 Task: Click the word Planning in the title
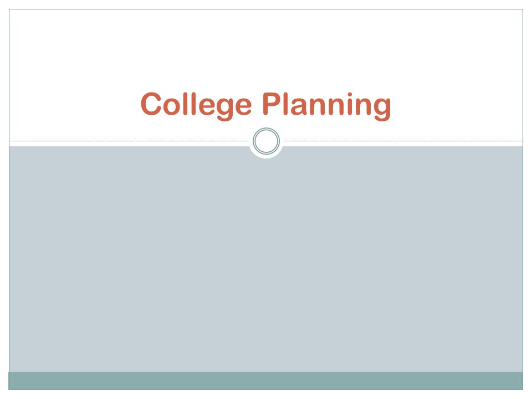[327, 105]
